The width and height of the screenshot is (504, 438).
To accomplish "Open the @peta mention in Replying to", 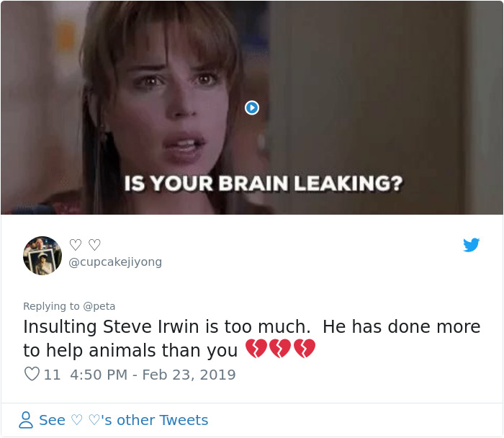I will coord(99,306).
